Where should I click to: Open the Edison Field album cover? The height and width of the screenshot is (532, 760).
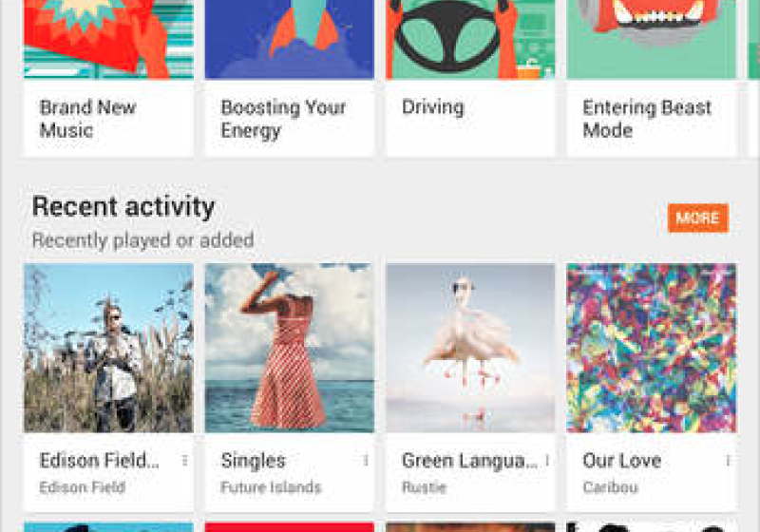point(108,348)
